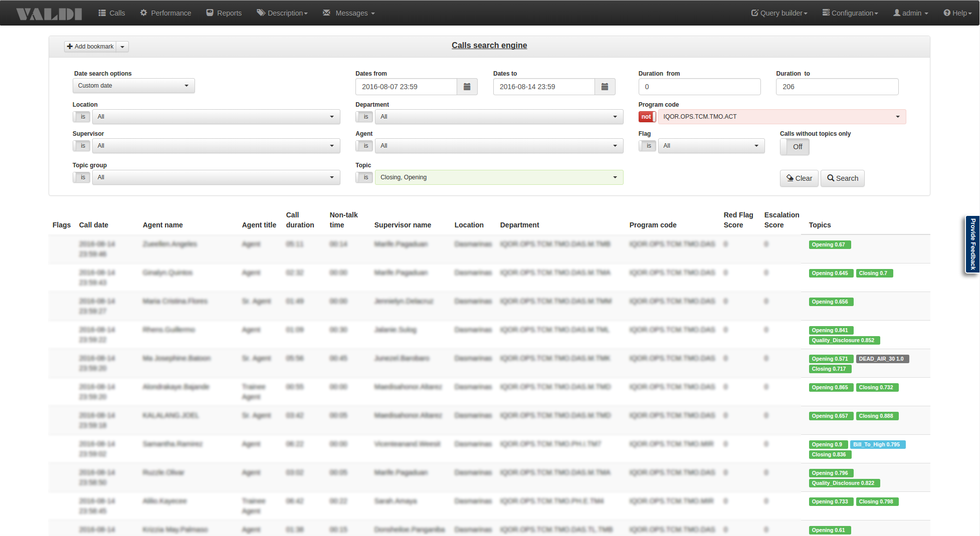Click the Dates from input field
980x536 pixels.
406,87
